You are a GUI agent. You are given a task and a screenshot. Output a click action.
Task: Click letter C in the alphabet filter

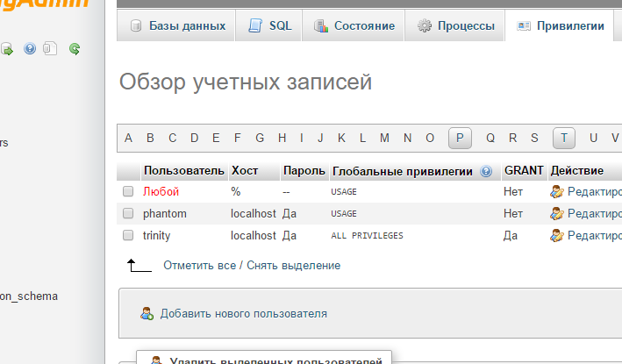[x=172, y=138]
